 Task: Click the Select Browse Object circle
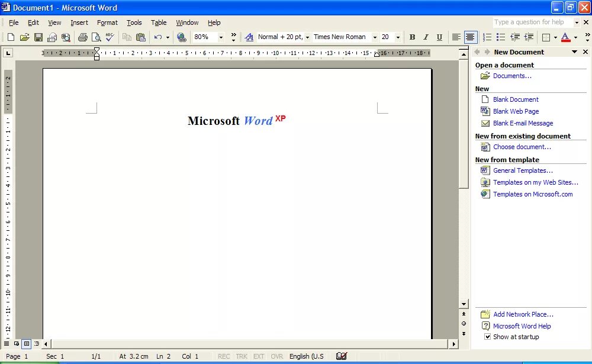tap(464, 324)
